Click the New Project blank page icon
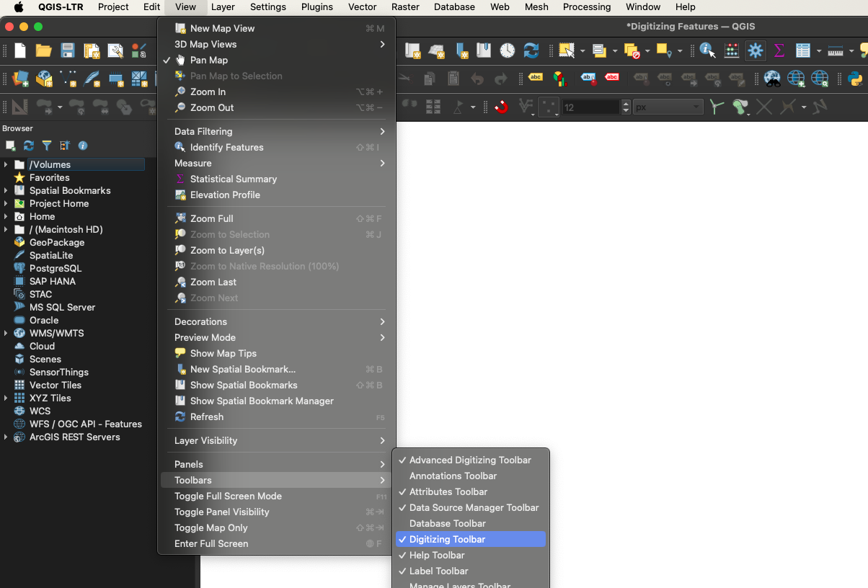This screenshot has width=868, height=588. (x=20, y=50)
